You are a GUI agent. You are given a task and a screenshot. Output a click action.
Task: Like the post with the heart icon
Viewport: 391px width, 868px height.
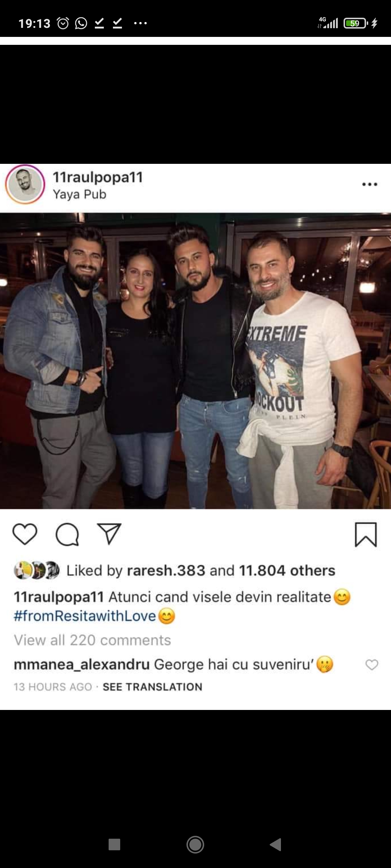(x=25, y=534)
